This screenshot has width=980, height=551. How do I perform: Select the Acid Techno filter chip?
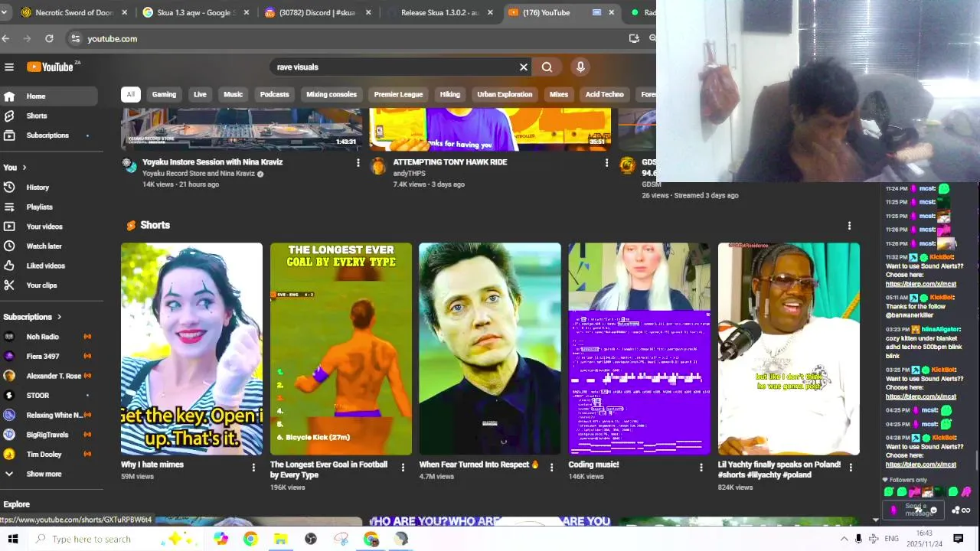coord(605,94)
